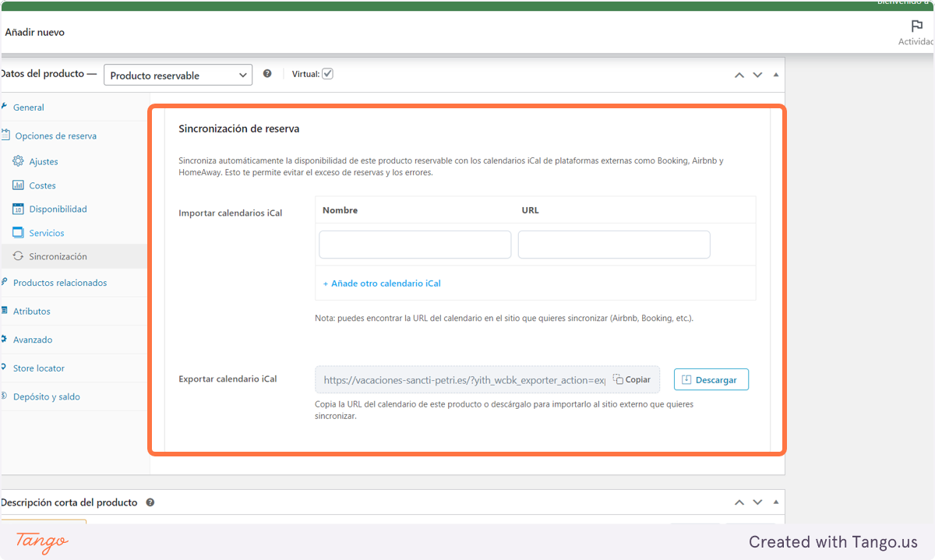Click the Atributos list icon
The width and height of the screenshot is (935, 560).
pyautogui.click(x=4, y=311)
